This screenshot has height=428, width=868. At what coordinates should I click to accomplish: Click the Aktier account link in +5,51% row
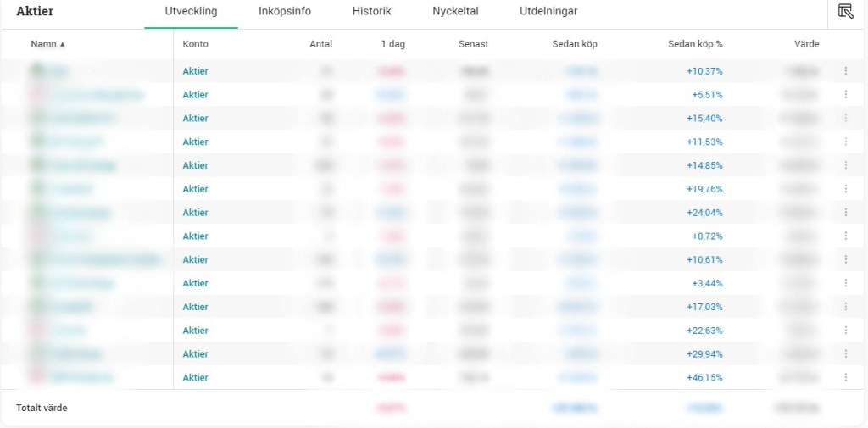click(x=195, y=95)
